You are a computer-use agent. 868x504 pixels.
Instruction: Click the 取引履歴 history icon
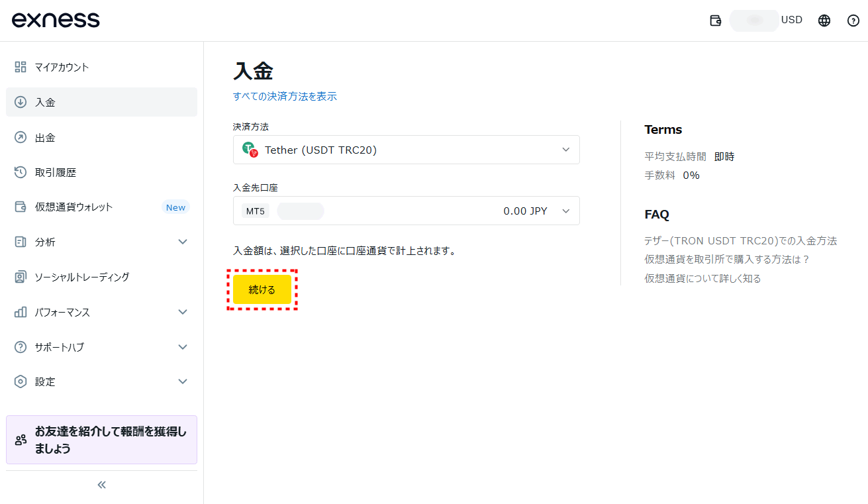click(21, 172)
